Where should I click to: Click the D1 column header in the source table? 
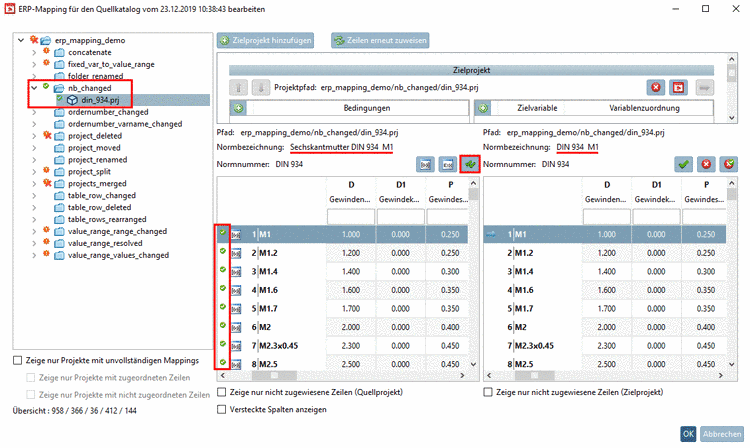(x=401, y=185)
